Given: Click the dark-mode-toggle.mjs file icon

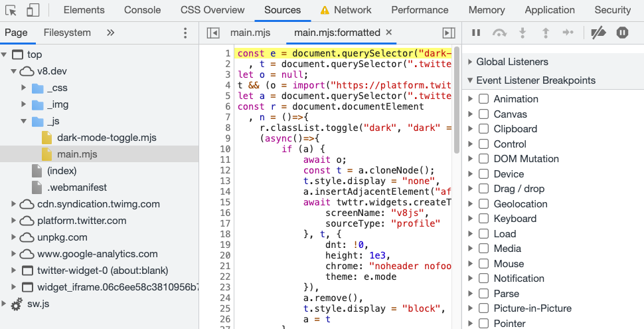Looking at the screenshot, I should tap(47, 138).
